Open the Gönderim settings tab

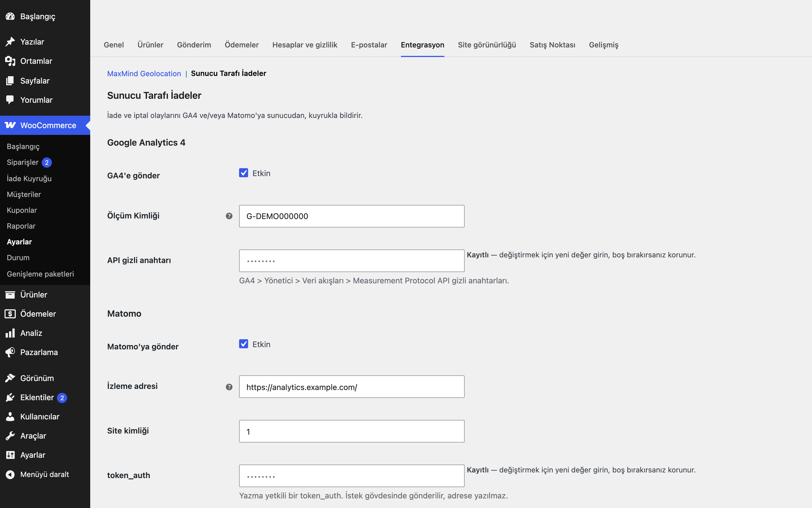pyautogui.click(x=194, y=45)
